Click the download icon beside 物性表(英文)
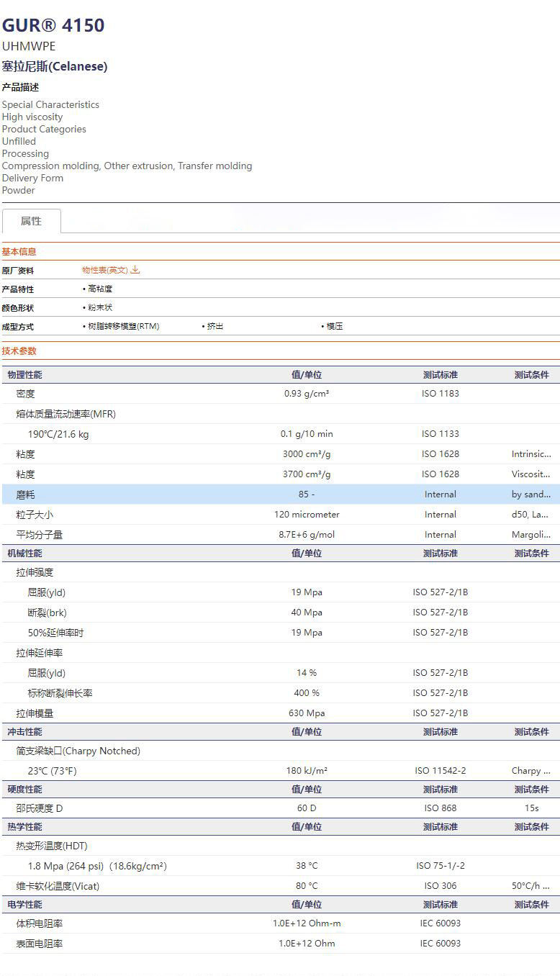 click(x=135, y=270)
